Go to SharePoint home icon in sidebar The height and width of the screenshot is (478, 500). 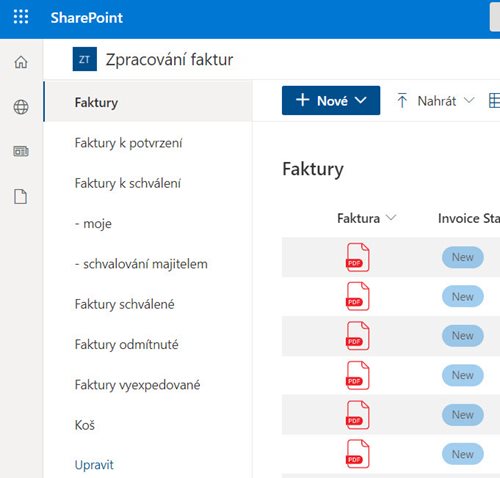pos(21,62)
